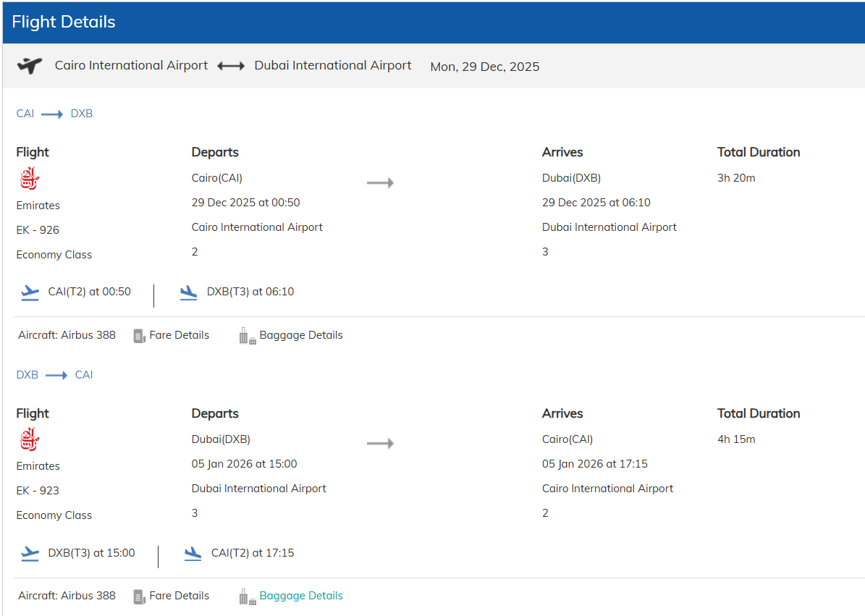The width and height of the screenshot is (865, 616).
Task: Click the Mon, 29 Dec, 2025 date text
Action: click(484, 67)
